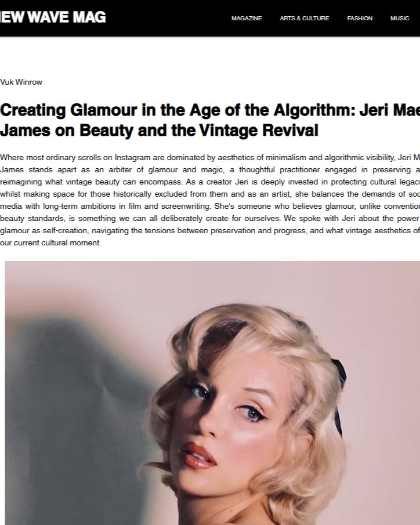Select the MUSIC menu item

pos(400,19)
